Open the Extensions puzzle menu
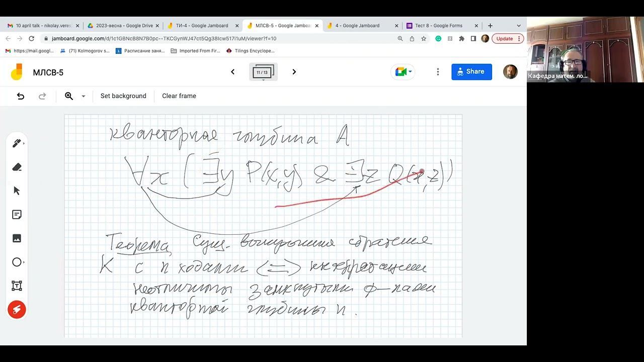Screen dimensions: 644x362 click(461, 38)
